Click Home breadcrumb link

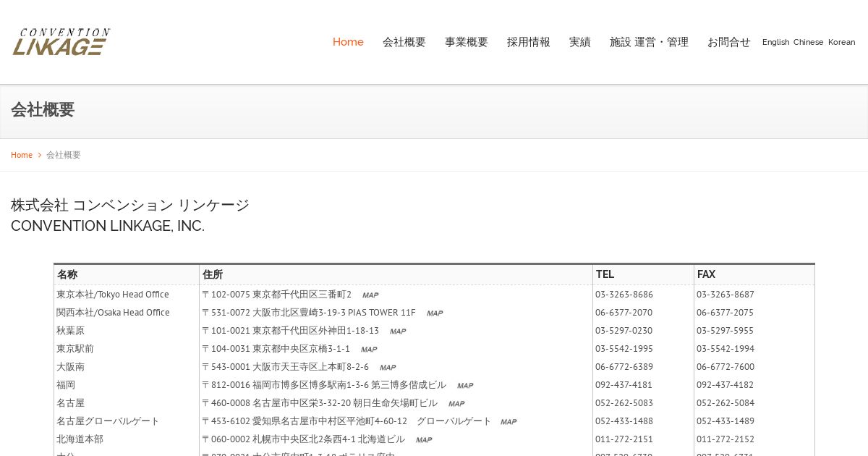point(22,155)
